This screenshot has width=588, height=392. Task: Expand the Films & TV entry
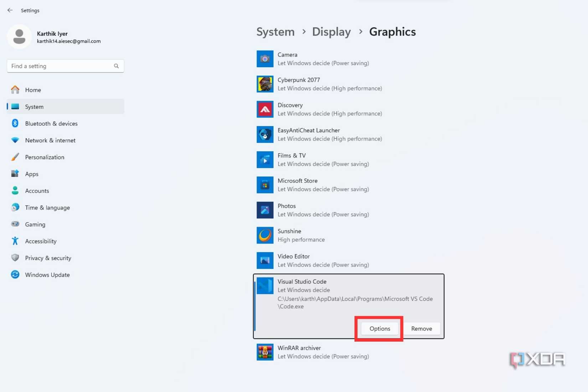tap(349, 160)
